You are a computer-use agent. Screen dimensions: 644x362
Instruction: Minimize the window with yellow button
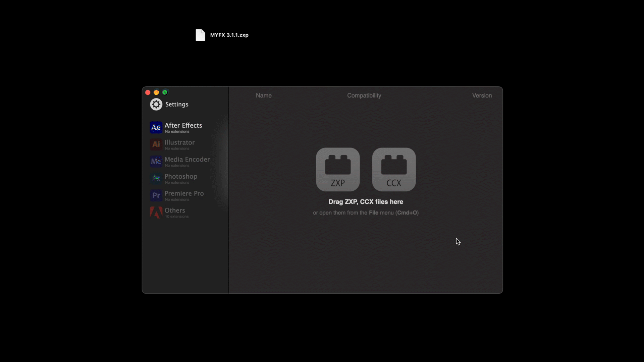pos(156,93)
